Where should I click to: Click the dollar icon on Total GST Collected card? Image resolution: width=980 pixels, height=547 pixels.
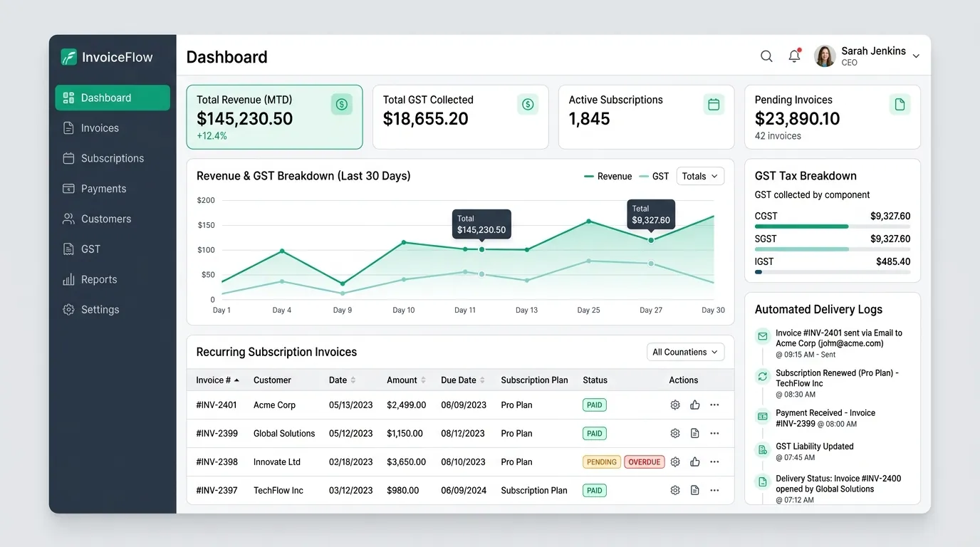[528, 105]
